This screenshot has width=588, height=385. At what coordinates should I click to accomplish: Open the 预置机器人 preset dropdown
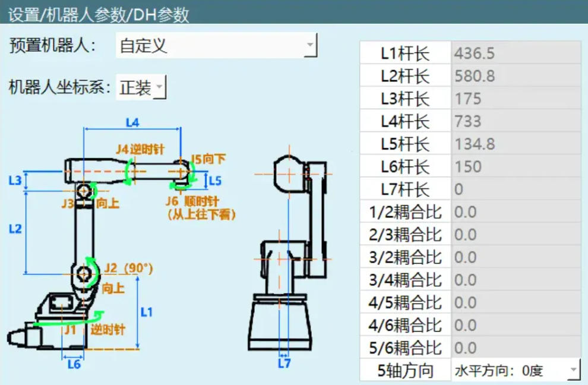pyautogui.click(x=217, y=46)
